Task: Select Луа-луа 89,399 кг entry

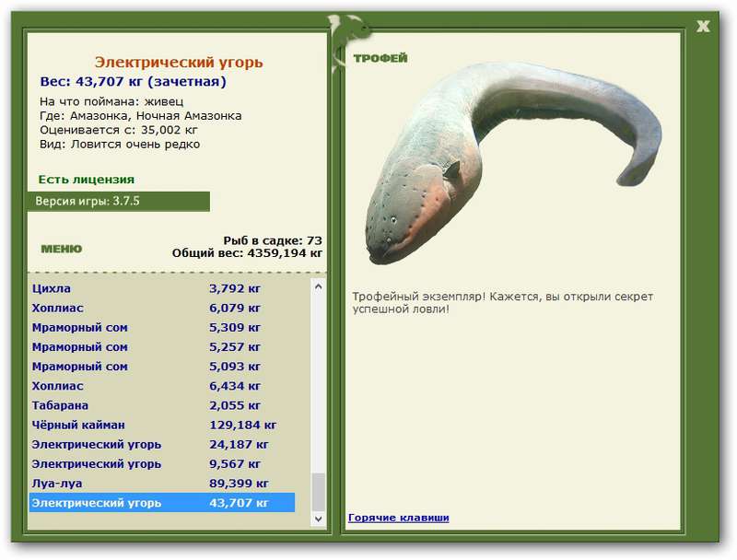Action: 162,484
